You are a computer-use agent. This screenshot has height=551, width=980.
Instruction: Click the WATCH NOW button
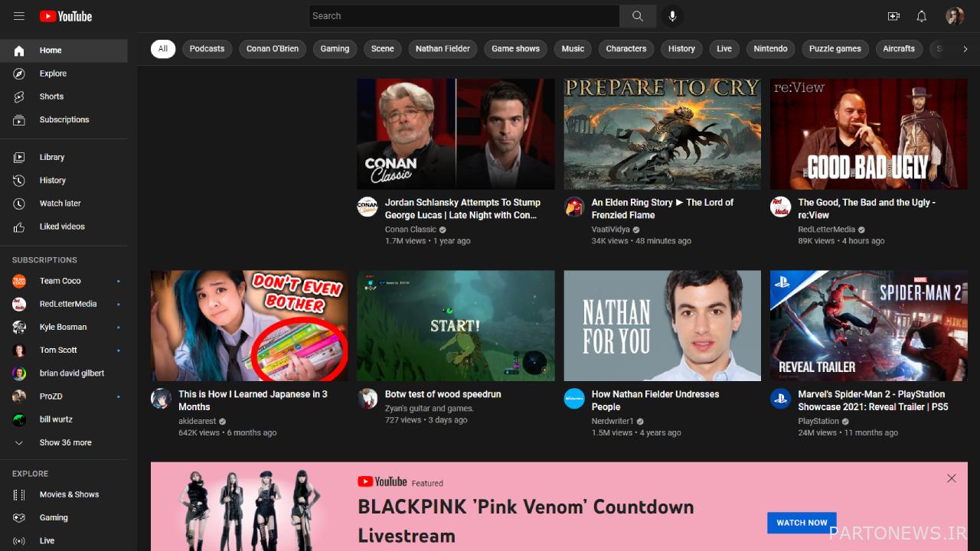click(x=802, y=523)
